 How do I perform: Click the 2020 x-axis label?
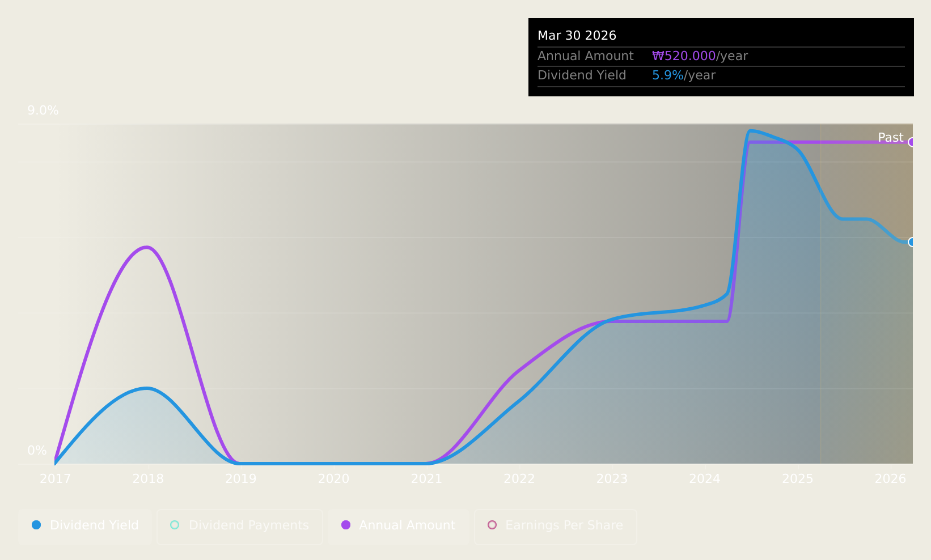[x=334, y=479]
